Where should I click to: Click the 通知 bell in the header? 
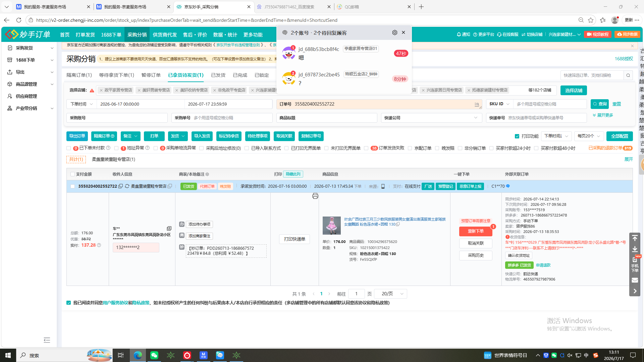[x=463, y=35]
